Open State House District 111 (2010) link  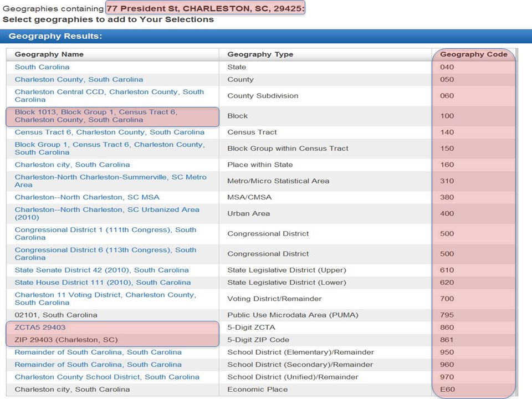pyautogui.click(x=103, y=283)
